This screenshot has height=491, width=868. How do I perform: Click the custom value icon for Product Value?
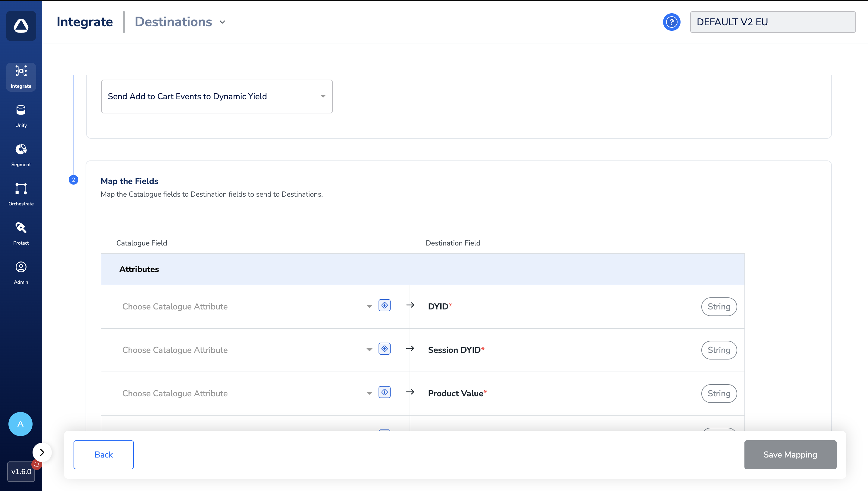(384, 392)
